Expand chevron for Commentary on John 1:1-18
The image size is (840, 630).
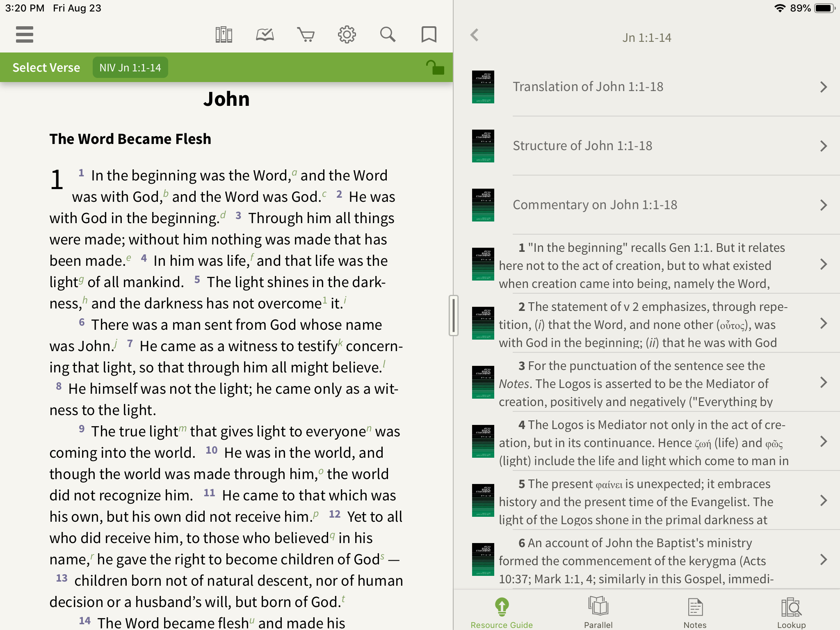click(x=824, y=205)
